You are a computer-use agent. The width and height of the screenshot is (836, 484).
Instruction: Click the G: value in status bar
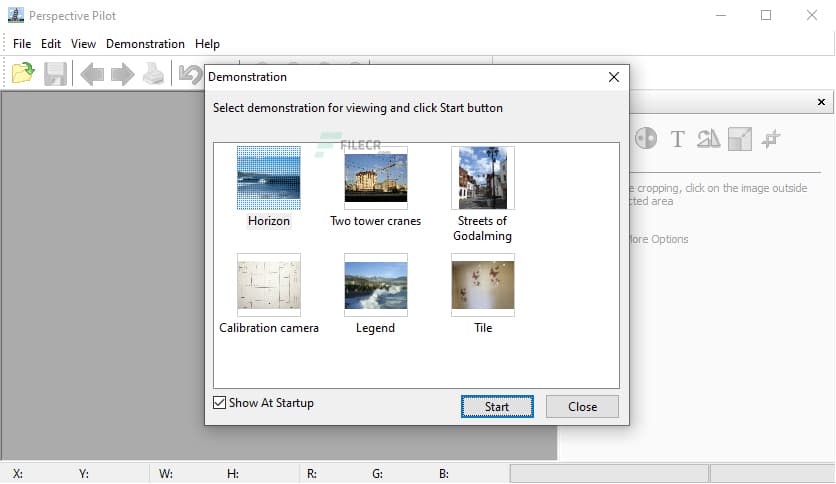377,474
